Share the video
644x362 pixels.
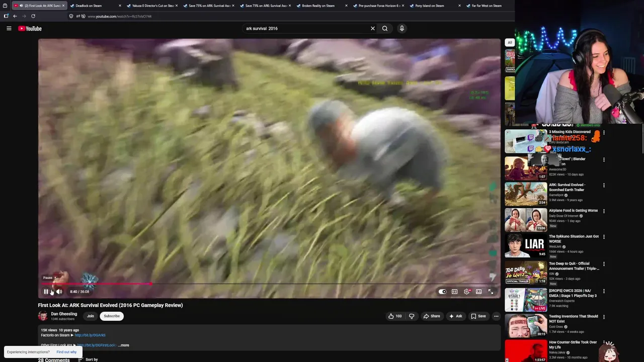(432, 316)
